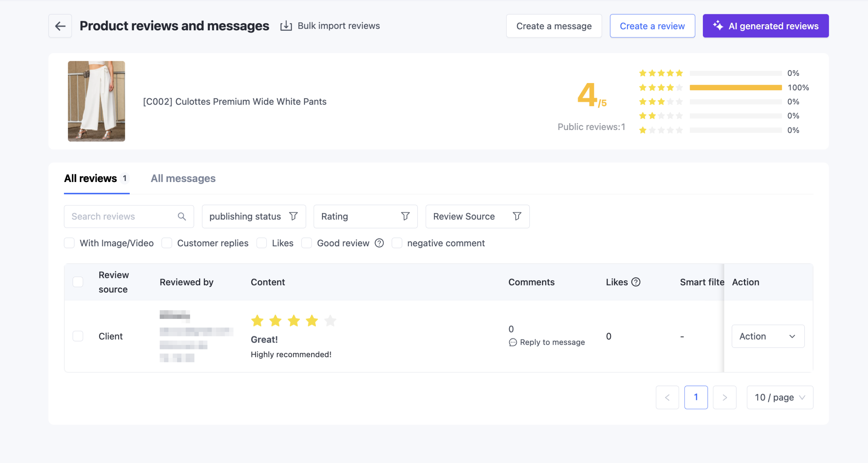The image size is (868, 463).
Task: Click the publishing status filter funnel icon
Action: (293, 216)
